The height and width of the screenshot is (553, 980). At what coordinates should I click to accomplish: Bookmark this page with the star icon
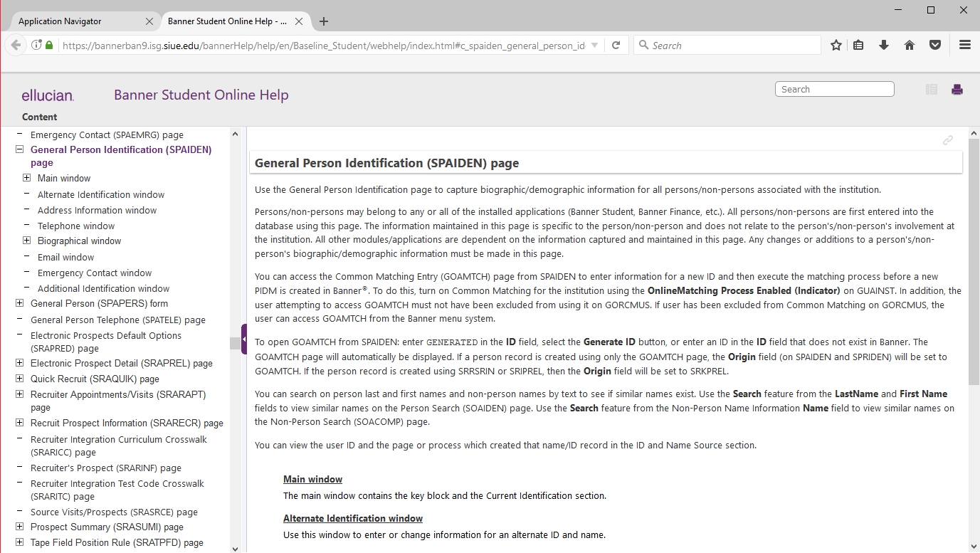point(836,46)
